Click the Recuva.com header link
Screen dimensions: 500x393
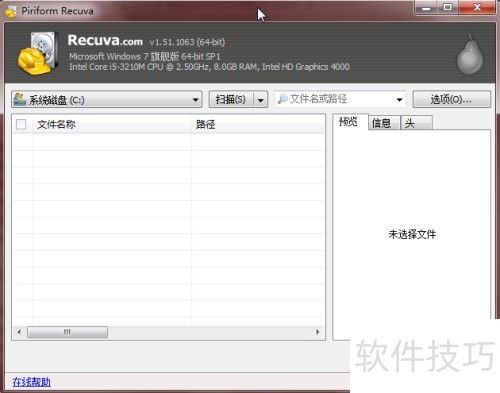pos(105,40)
